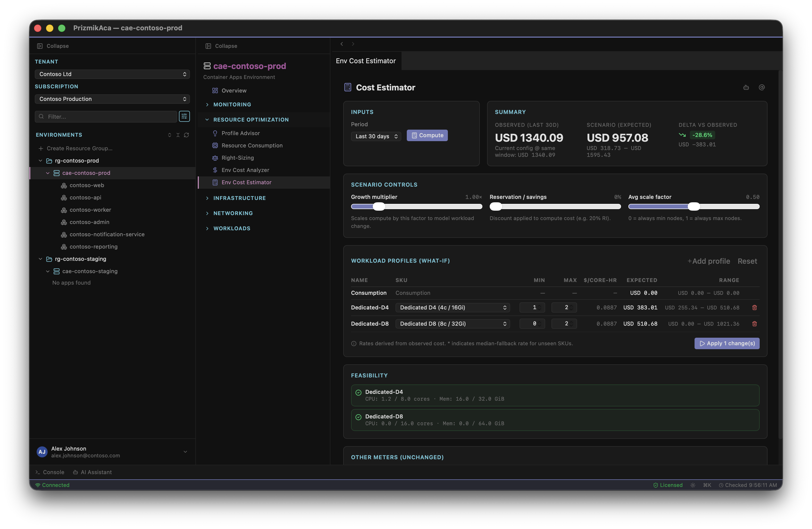Collapse the middle navigation panel
812x529 pixels.
tap(221, 46)
